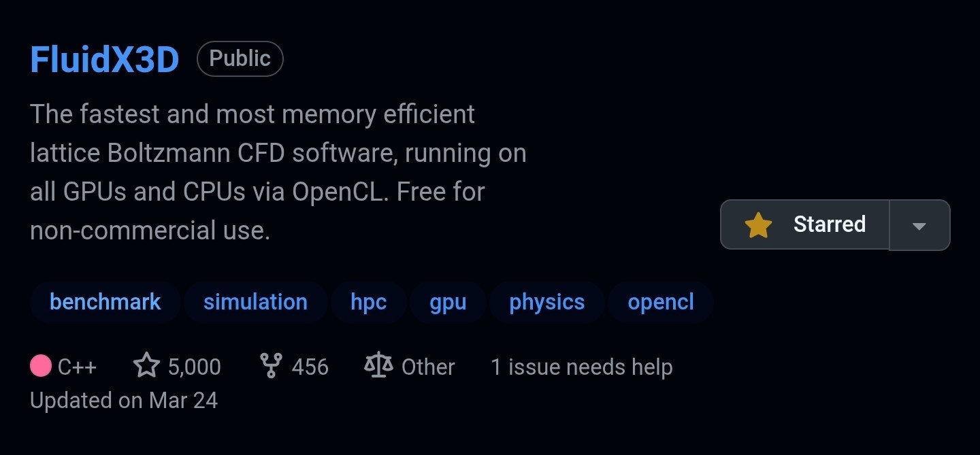
Task: Toggle the Starred button off
Action: click(x=805, y=224)
